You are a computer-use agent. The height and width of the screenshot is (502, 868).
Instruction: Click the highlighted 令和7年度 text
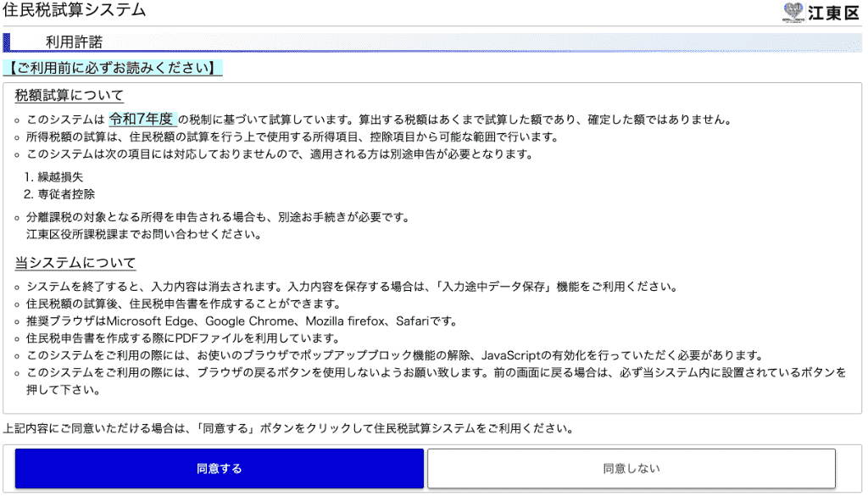[141, 119]
